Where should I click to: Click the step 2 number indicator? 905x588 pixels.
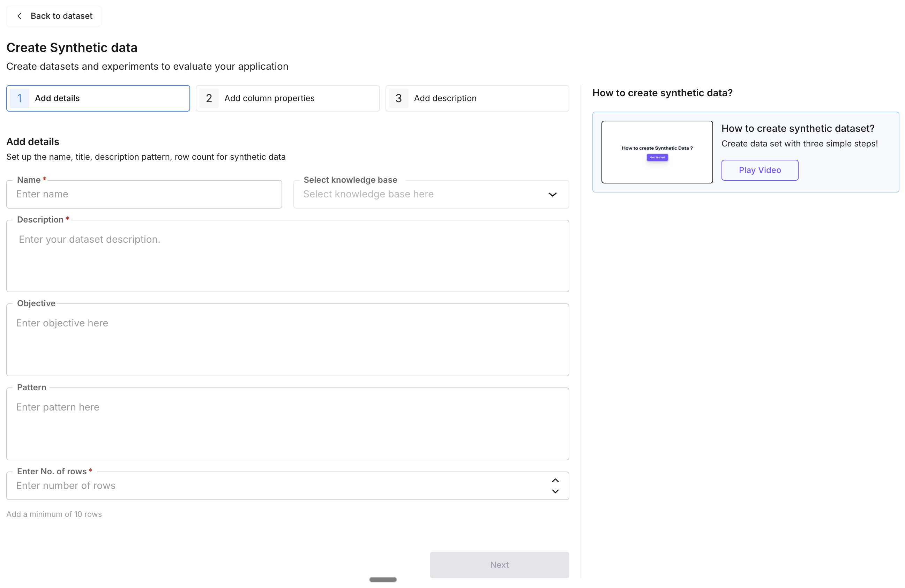click(208, 98)
